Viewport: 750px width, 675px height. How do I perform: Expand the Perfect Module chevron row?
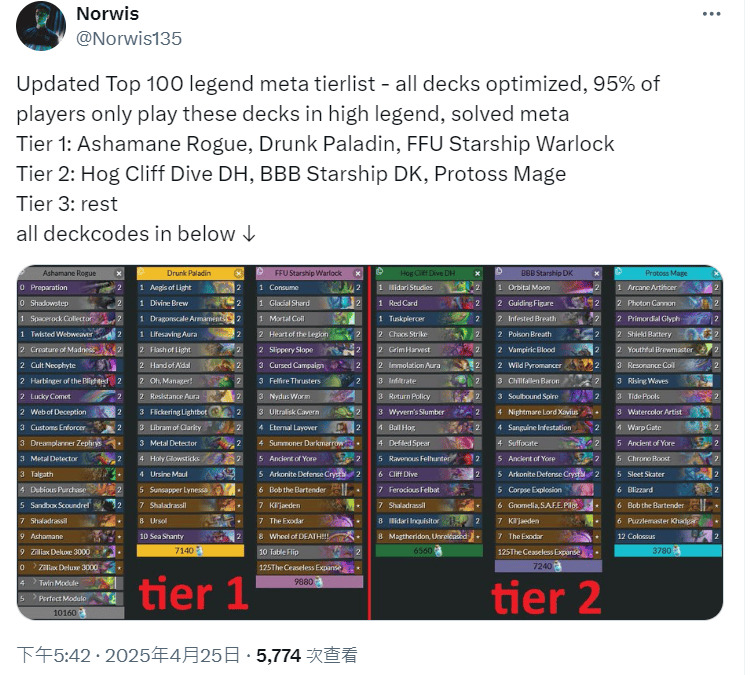click(34, 598)
